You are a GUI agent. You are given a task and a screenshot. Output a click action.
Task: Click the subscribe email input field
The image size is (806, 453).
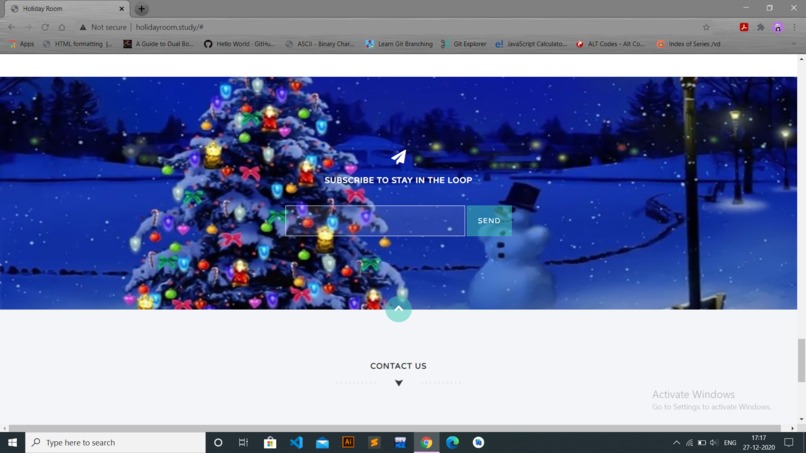[375, 221]
